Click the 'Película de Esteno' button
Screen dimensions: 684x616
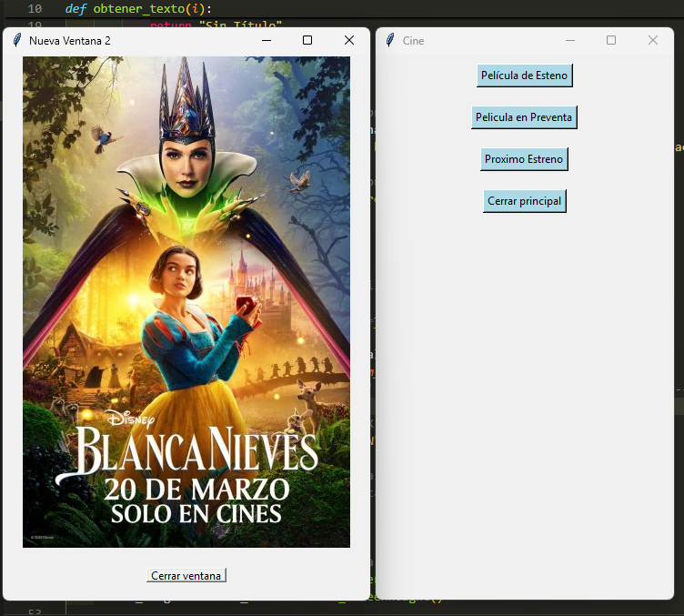pyautogui.click(x=524, y=76)
